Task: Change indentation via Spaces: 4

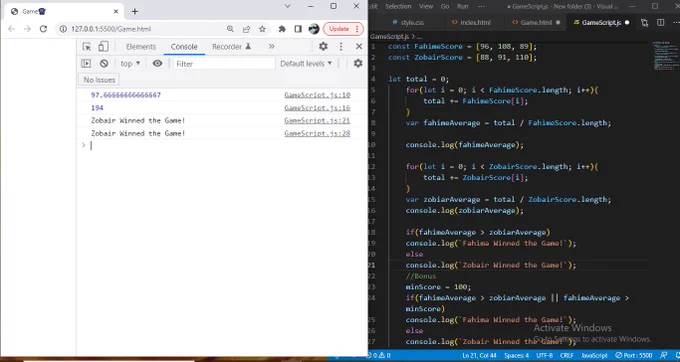Action: coord(516,355)
